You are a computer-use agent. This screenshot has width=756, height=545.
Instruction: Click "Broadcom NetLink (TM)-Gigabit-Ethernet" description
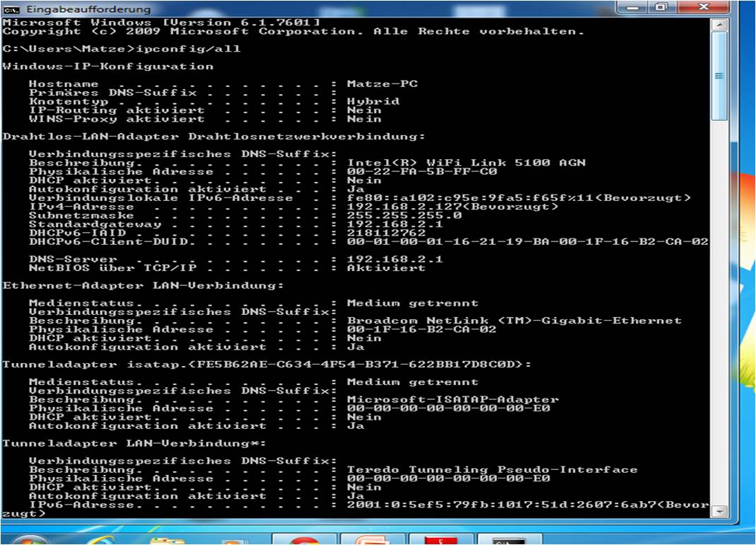pyautogui.click(x=514, y=321)
